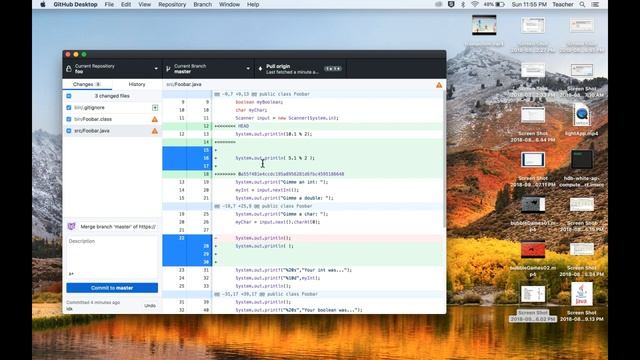Toggle the bin/.gitignore checkbox
The height and width of the screenshot is (360, 640).
point(69,108)
